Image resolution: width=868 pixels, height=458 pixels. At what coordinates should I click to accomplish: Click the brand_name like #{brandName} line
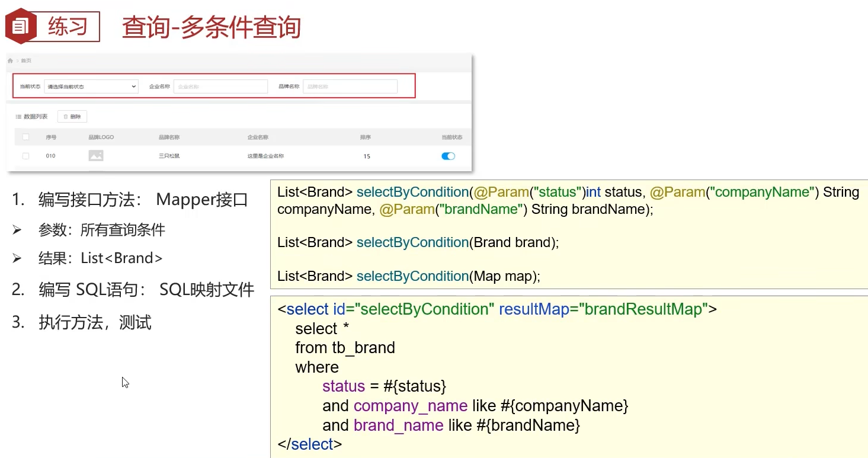coord(451,425)
